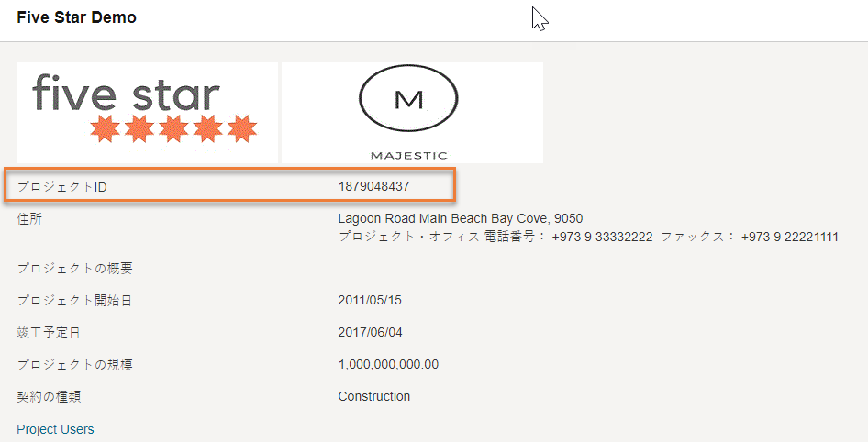Select project value 1,000,000,000.00
The image size is (868, 442).
(388, 365)
